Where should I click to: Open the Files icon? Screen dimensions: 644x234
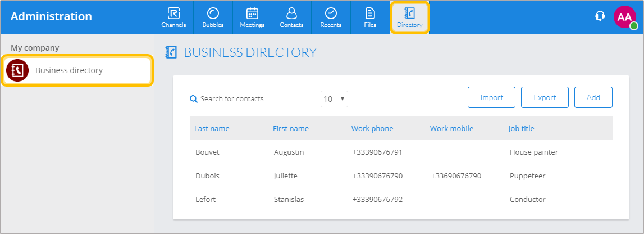coord(370,17)
